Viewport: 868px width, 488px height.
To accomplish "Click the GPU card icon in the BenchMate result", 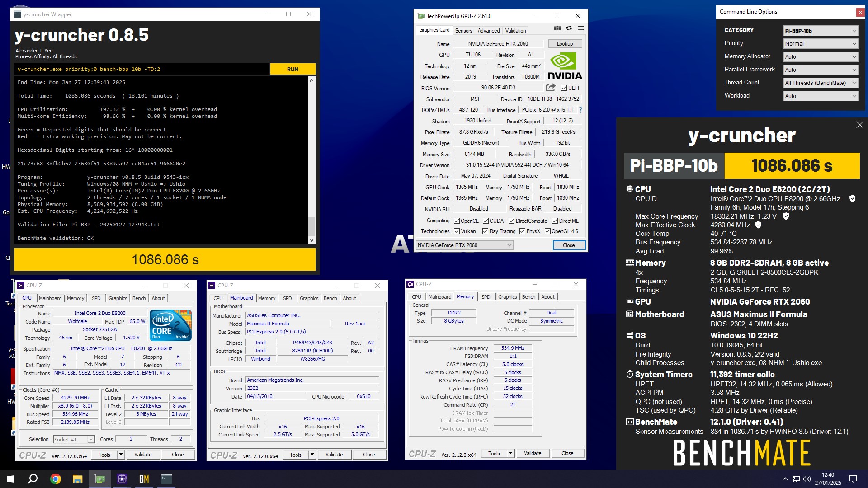I will [x=629, y=301].
